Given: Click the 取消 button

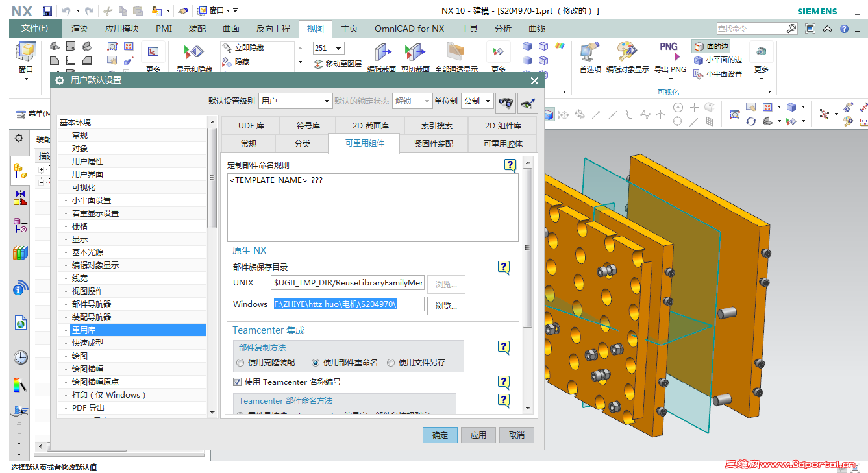Looking at the screenshot, I should pyautogui.click(x=517, y=435).
